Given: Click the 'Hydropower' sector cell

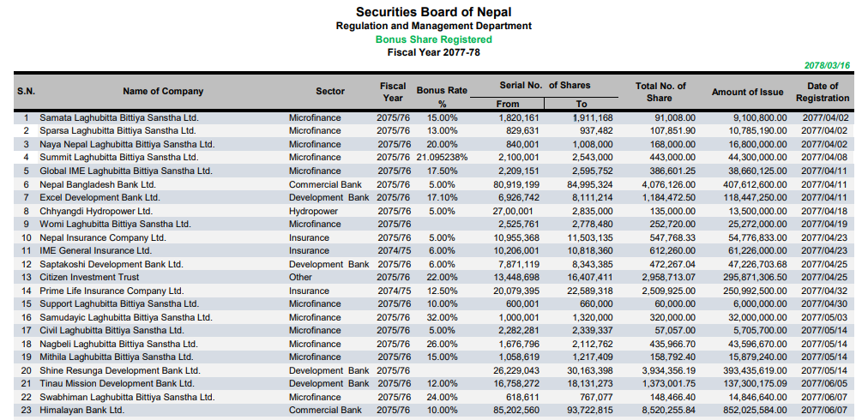Looking at the screenshot, I should [x=312, y=211].
